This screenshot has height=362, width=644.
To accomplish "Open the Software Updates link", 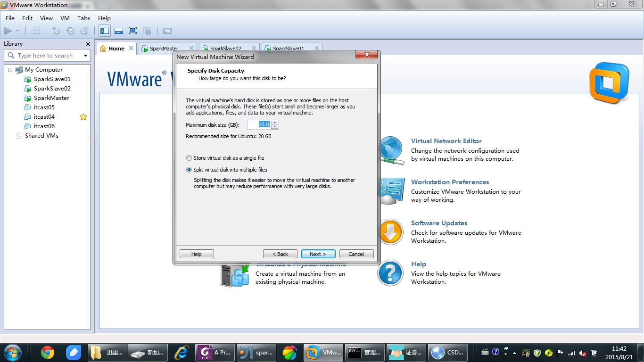I will [439, 223].
